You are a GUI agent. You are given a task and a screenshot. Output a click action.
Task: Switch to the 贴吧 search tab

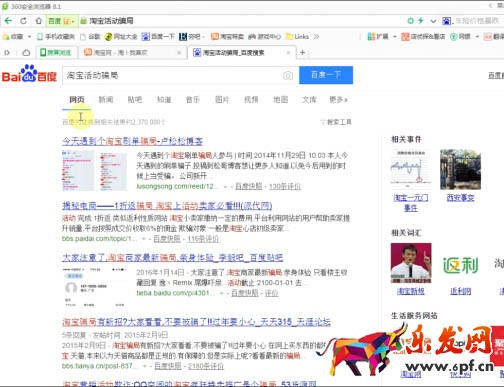[x=135, y=100]
